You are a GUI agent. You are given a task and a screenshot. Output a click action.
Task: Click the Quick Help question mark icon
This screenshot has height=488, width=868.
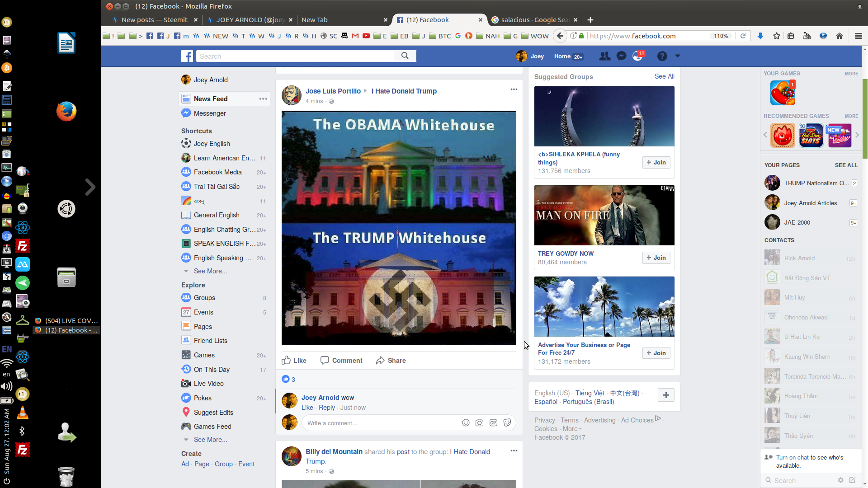pyautogui.click(x=662, y=56)
